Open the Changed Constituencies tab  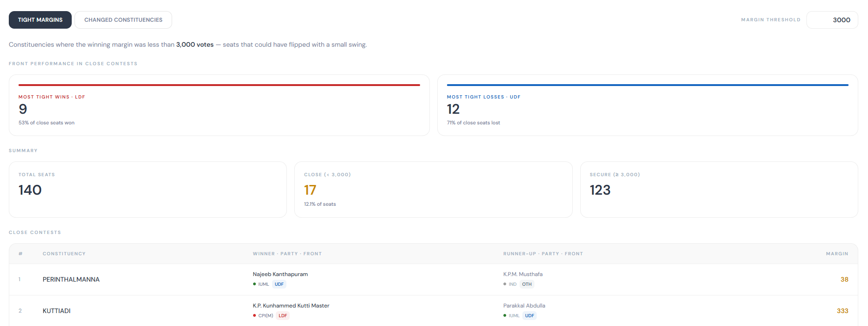[x=123, y=20]
